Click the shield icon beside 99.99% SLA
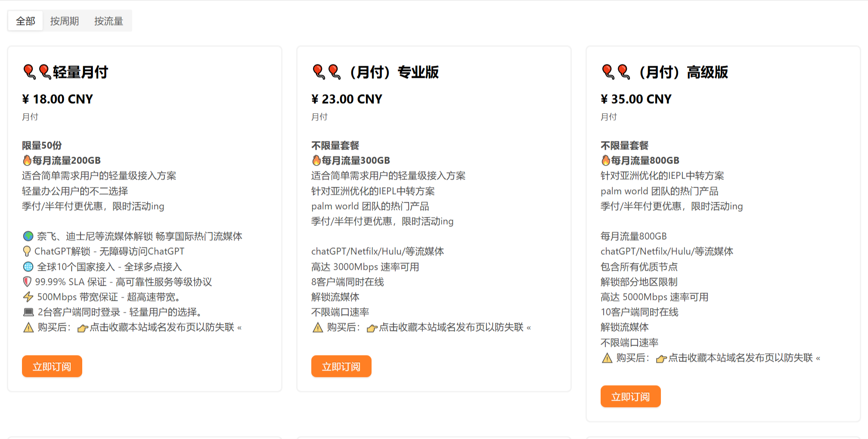Image resolution: width=868 pixels, height=439 pixels. coord(27,282)
